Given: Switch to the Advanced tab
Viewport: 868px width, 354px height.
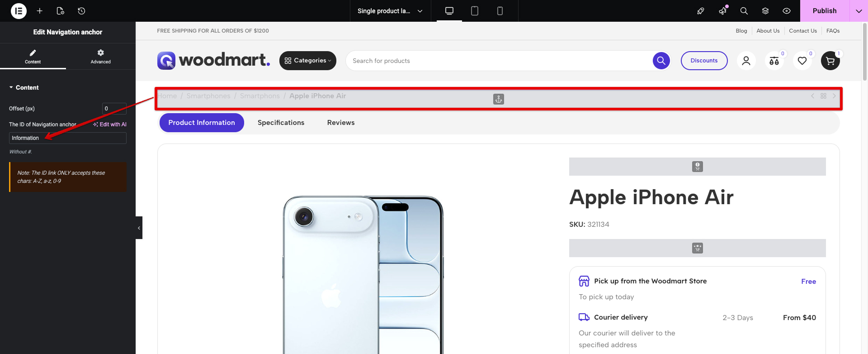Looking at the screenshot, I should 100,56.
